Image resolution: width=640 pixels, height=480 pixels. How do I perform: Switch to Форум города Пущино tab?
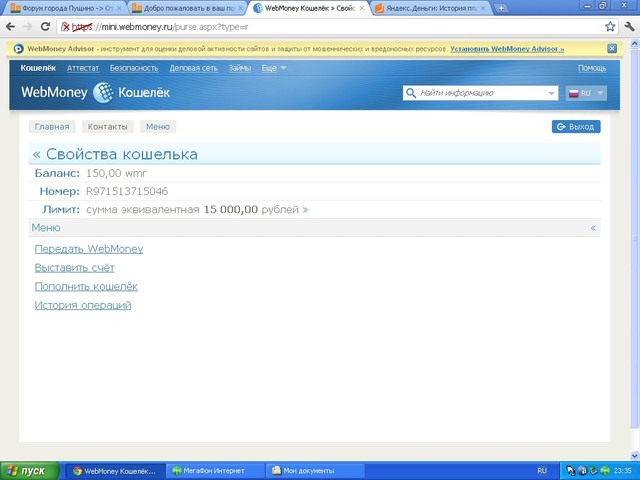66,8
